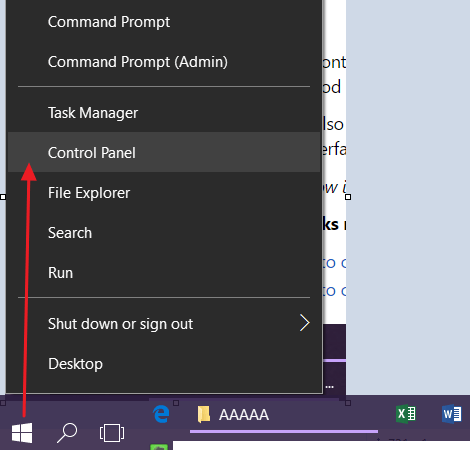Click the right-middle image selection handle
Viewport: 470px width, 450px height.
[x=348, y=197]
